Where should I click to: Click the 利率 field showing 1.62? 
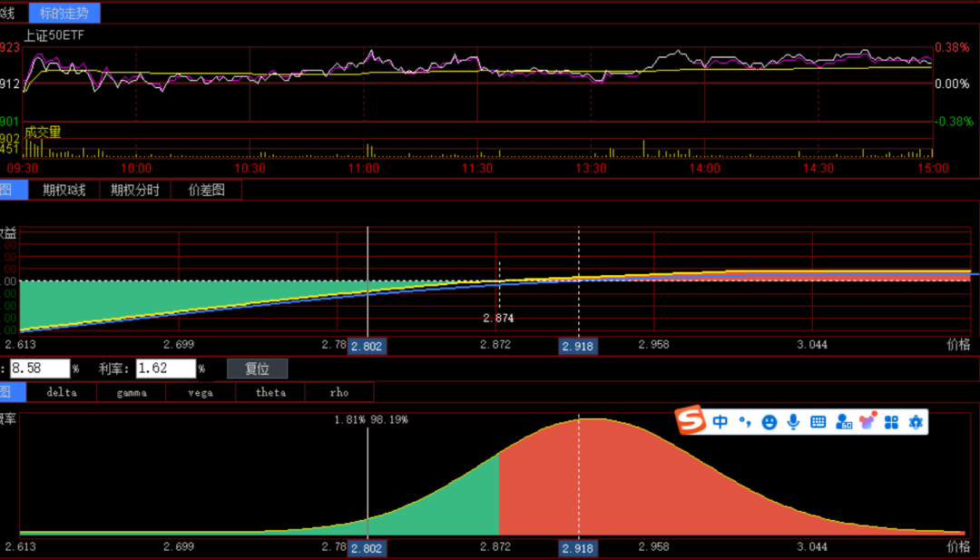click(x=166, y=368)
